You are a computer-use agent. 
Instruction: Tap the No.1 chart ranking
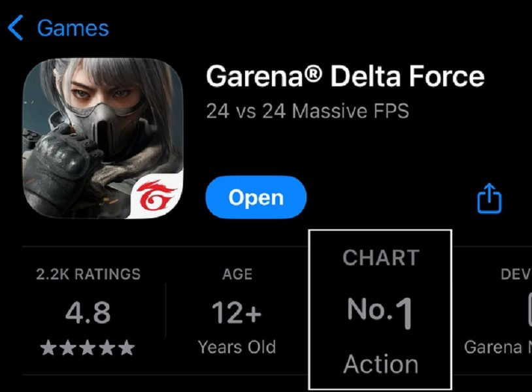[x=380, y=312]
